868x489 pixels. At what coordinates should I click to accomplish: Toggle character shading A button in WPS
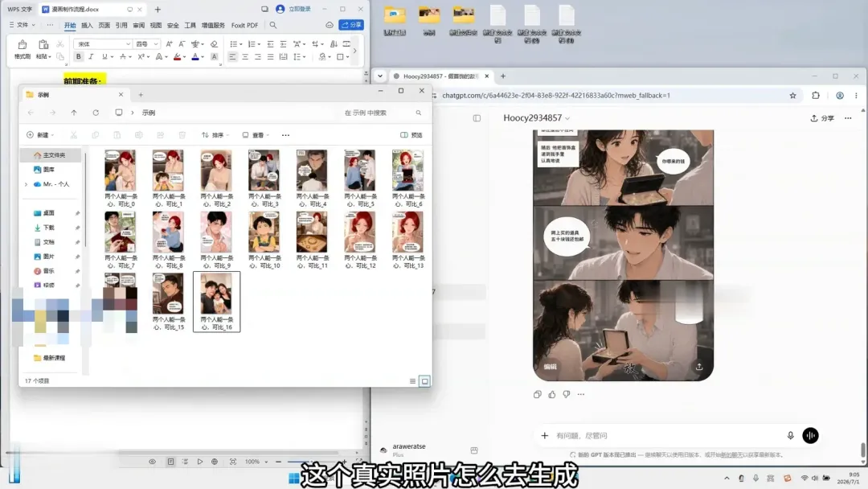point(215,56)
